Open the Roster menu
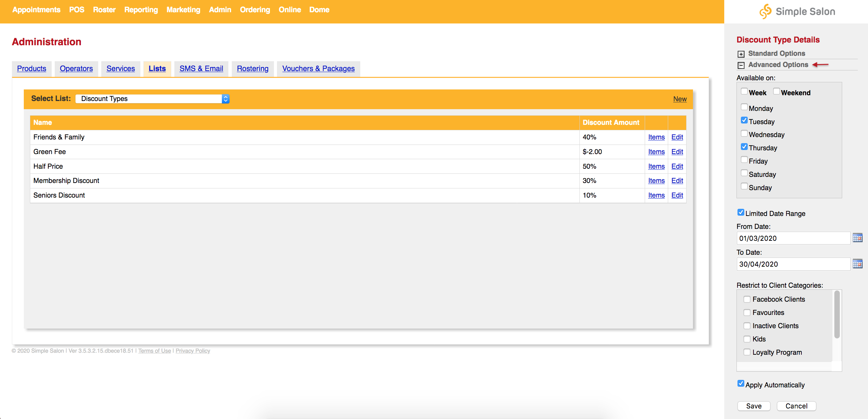868x419 pixels. (104, 10)
